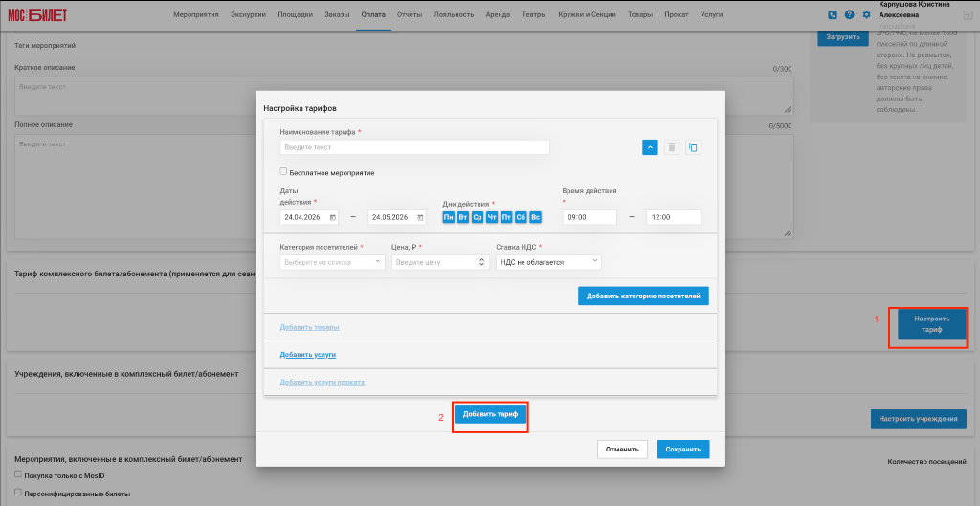Delete the tariff using trash icon
This screenshot has width=980, height=506.
tap(672, 147)
